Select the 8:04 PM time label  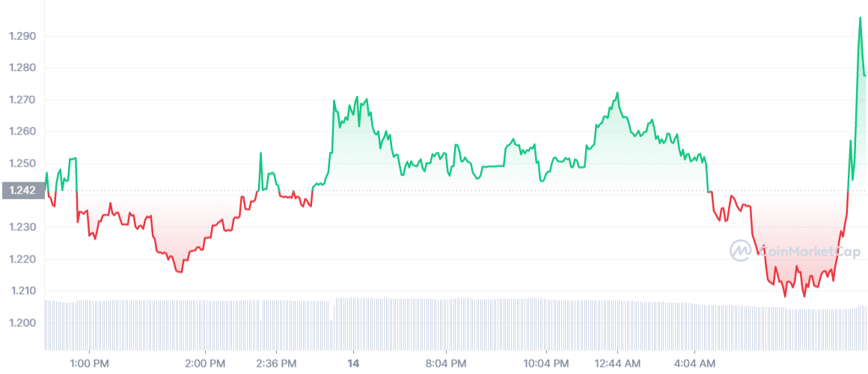(x=446, y=364)
